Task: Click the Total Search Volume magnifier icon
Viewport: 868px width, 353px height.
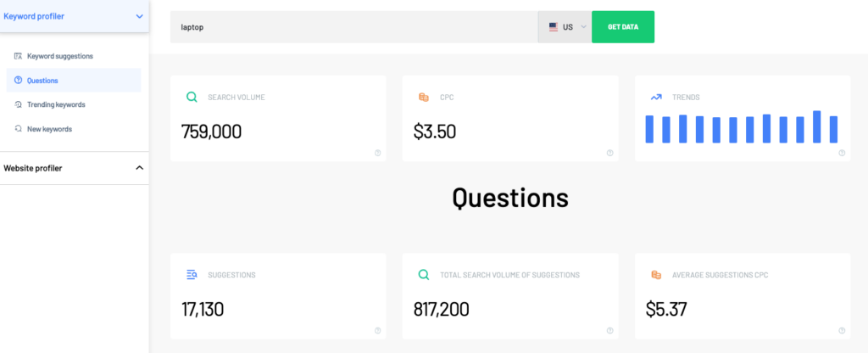Action: 424,274
